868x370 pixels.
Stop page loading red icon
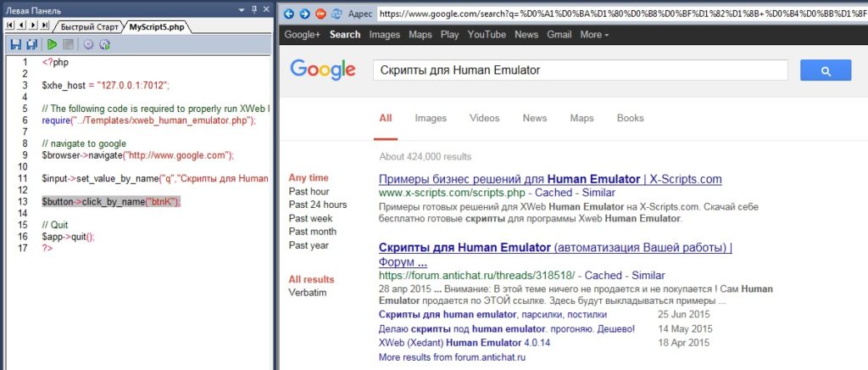tap(320, 14)
